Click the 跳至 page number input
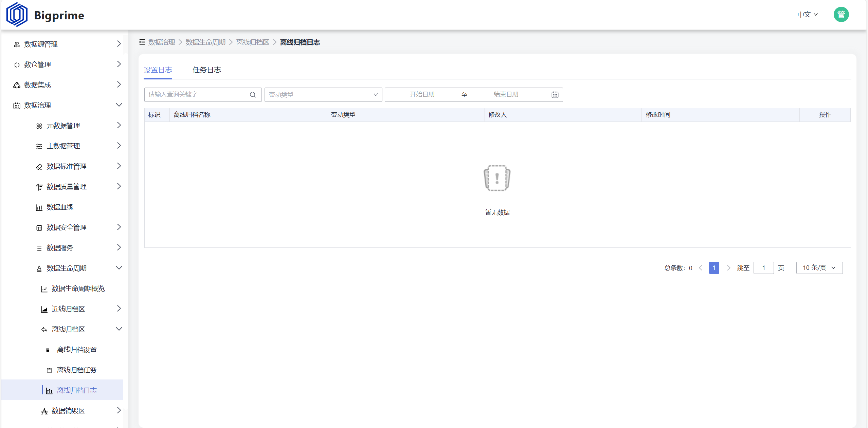Image resolution: width=868 pixels, height=428 pixels. point(763,268)
